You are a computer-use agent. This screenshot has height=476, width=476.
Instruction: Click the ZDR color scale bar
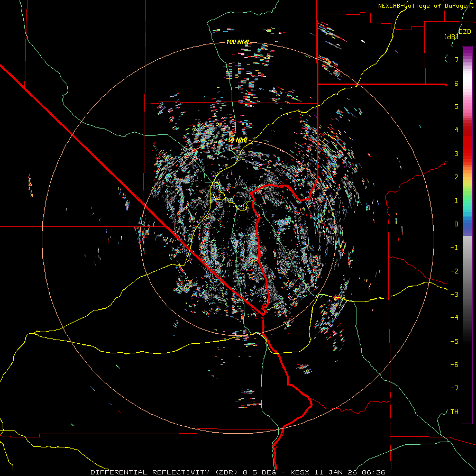(x=467, y=235)
